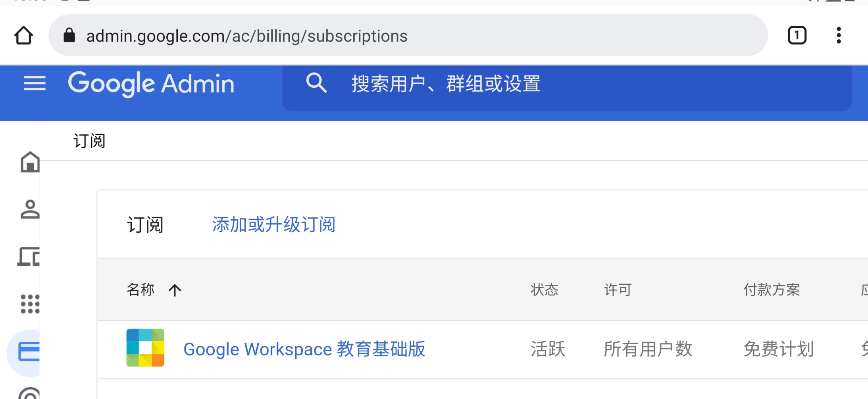868x399 pixels.
Task: Focus the search users, groups or settings field
Action: coord(567,88)
